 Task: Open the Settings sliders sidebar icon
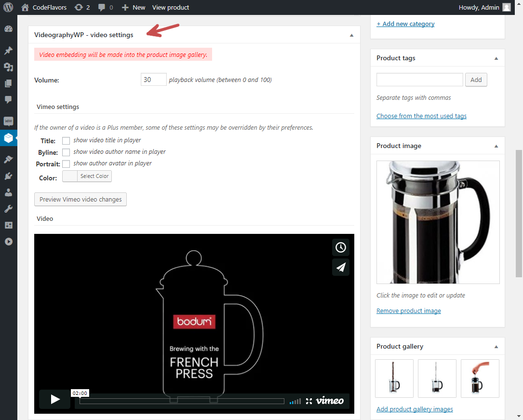point(8,225)
